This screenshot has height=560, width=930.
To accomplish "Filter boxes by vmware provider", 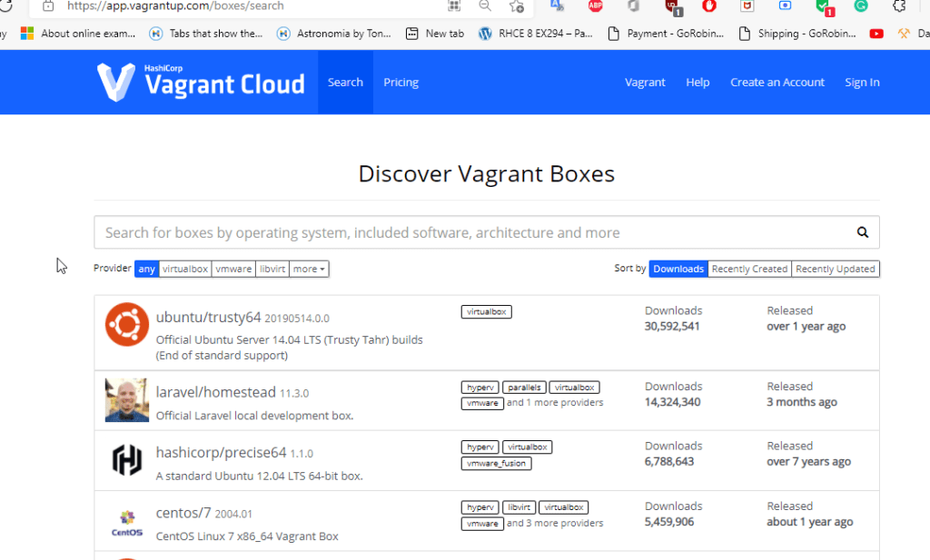I will coord(233,269).
